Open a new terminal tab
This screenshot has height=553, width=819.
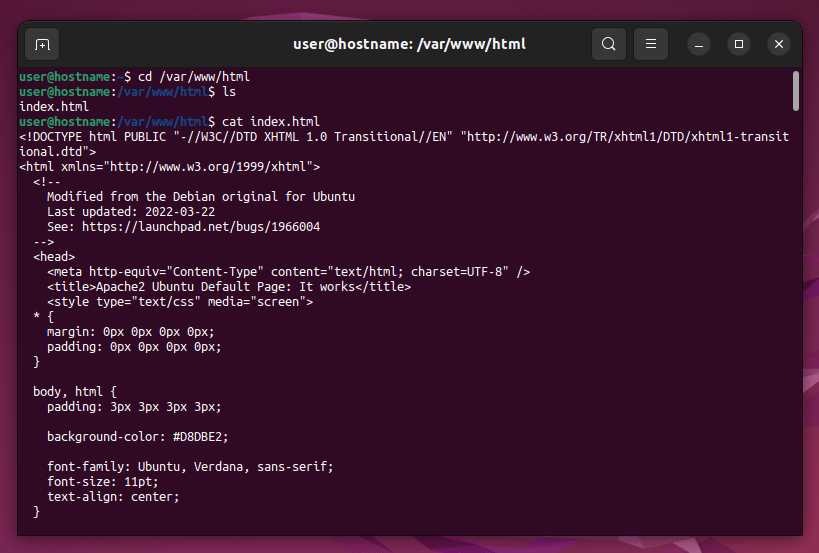[x=42, y=44]
